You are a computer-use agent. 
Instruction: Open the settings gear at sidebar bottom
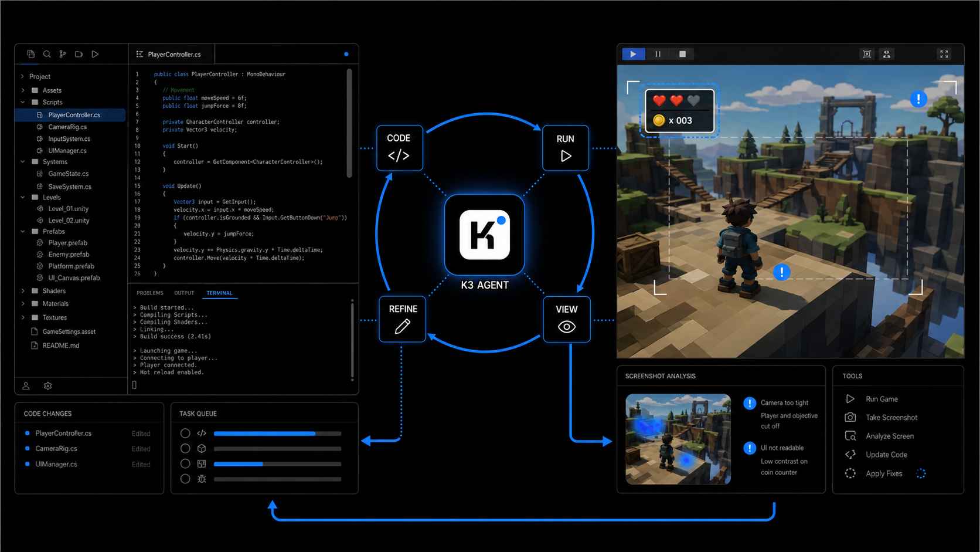[x=48, y=386]
